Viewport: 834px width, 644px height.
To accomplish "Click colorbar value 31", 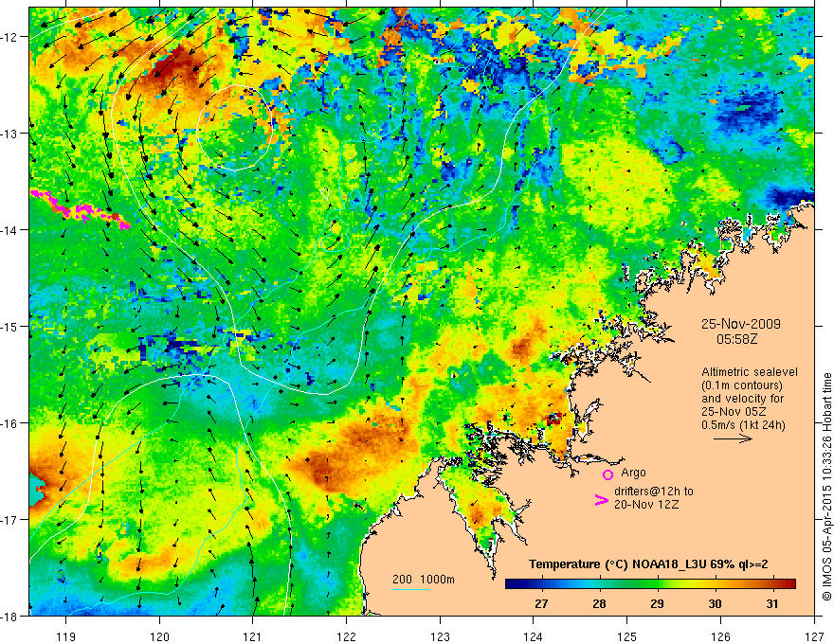I will [x=772, y=603].
